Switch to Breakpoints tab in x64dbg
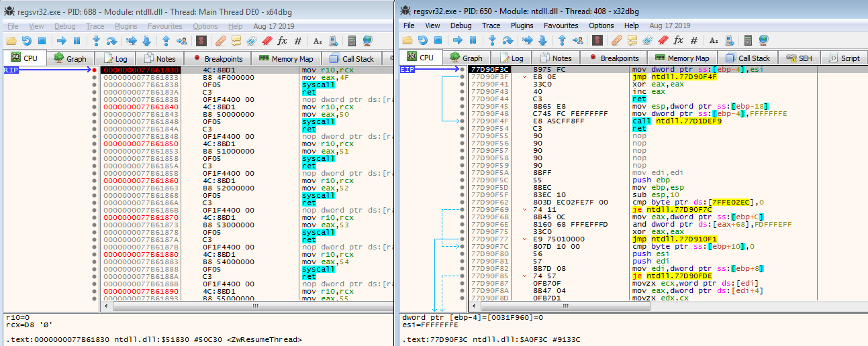868x346 pixels. pos(218,58)
